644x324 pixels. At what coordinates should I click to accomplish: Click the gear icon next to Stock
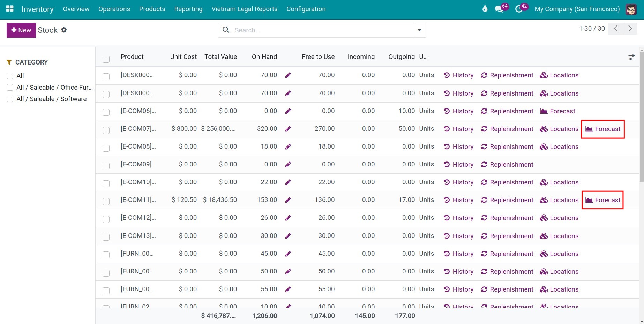pos(64,30)
